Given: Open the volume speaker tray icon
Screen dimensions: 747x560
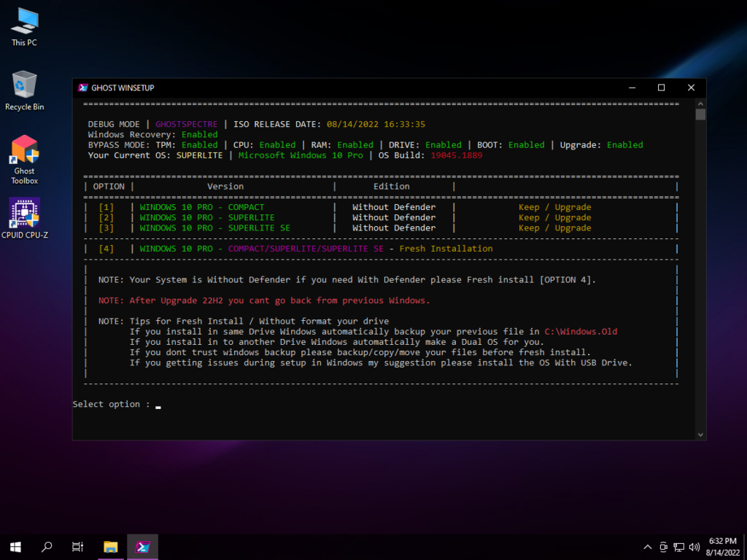Looking at the screenshot, I should [x=694, y=547].
